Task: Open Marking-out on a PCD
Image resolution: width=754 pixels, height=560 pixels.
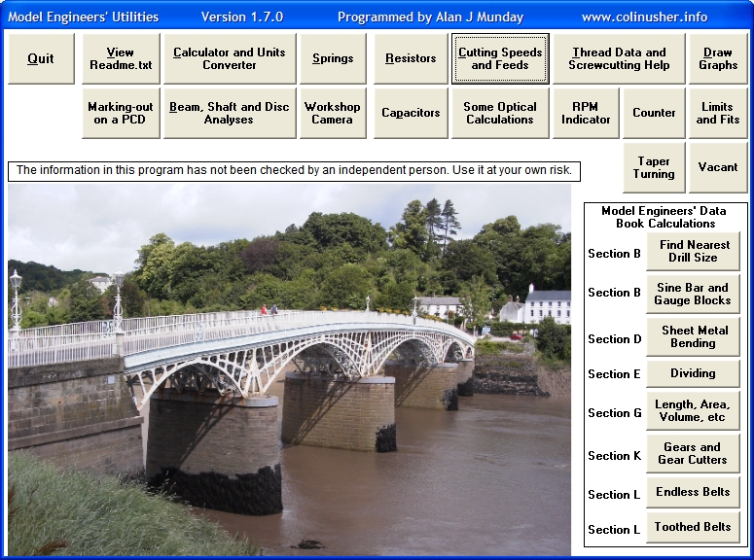Action: click(121, 113)
